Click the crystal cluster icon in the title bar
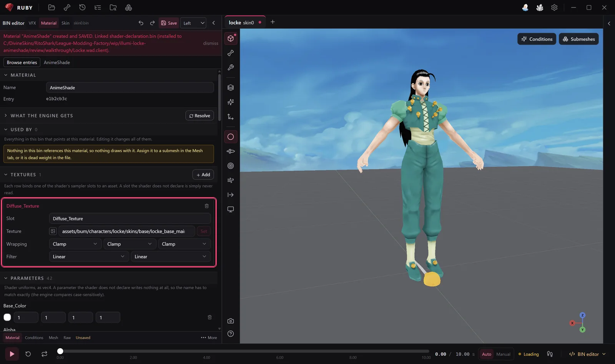 click(540, 7)
